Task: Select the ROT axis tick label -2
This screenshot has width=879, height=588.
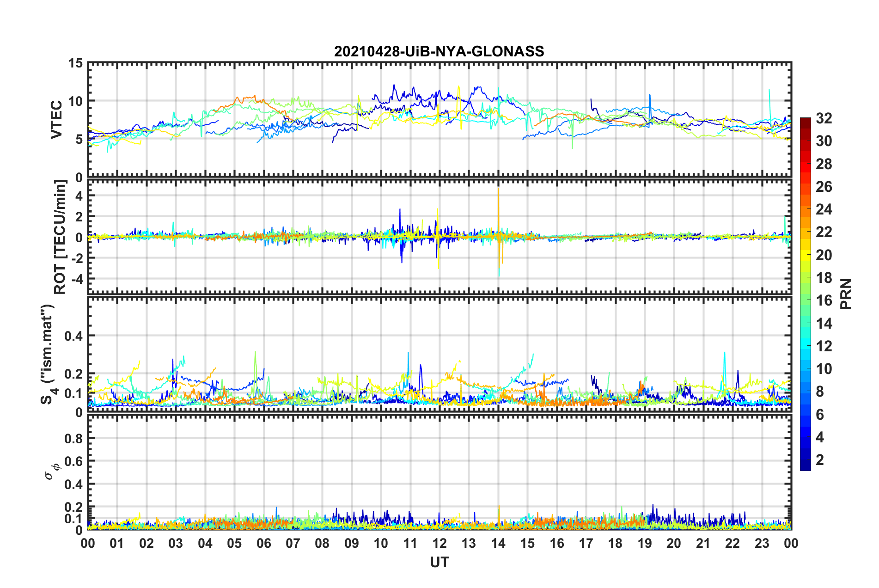Action: 76,258
